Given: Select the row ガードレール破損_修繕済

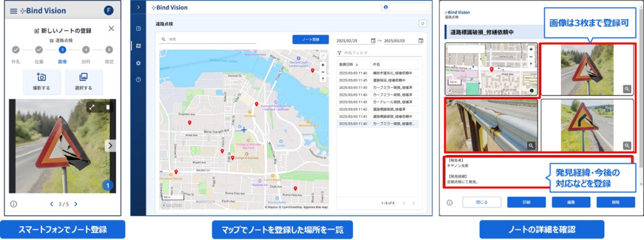Looking at the screenshot, I should coord(378,102).
